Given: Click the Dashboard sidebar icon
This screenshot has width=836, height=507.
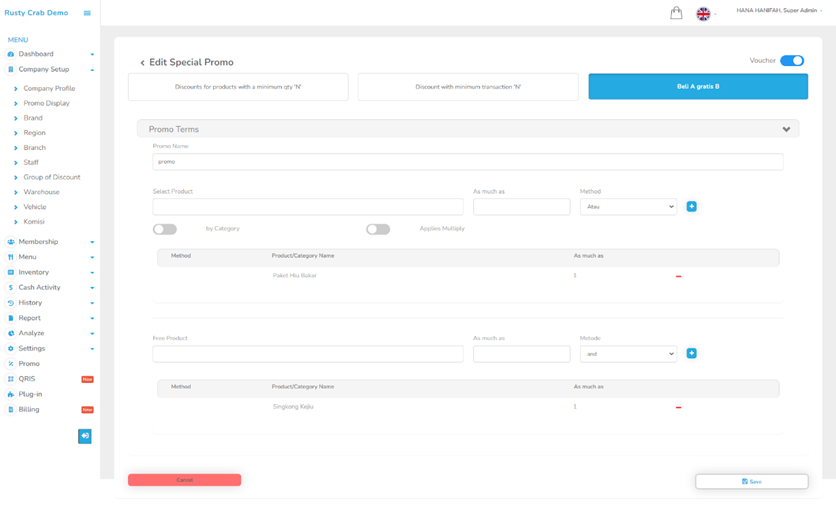Looking at the screenshot, I should (x=11, y=54).
